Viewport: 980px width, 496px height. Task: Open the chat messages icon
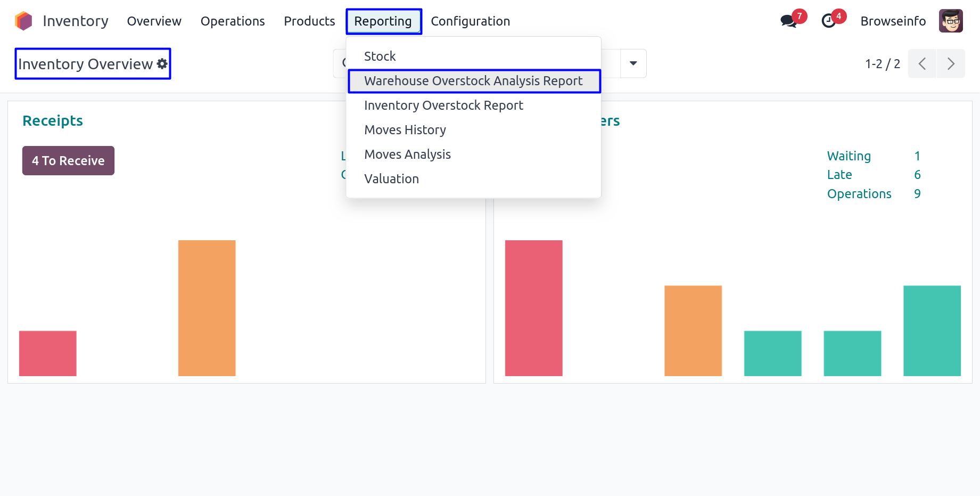[788, 21]
